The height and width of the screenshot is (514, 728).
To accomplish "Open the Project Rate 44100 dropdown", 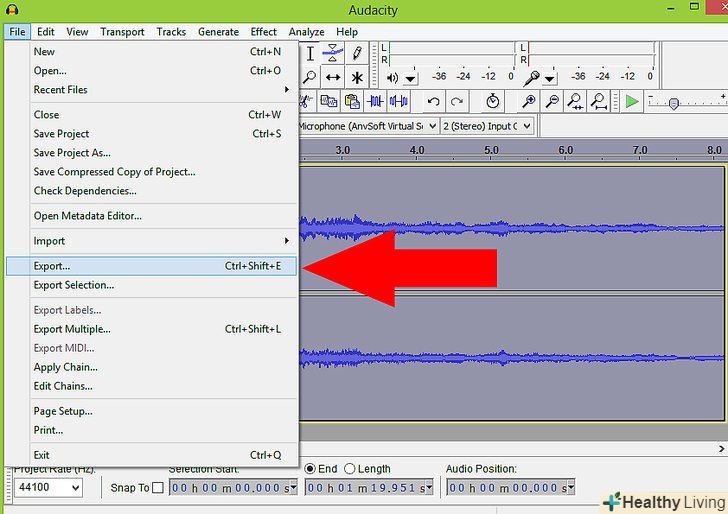I will click(48, 488).
